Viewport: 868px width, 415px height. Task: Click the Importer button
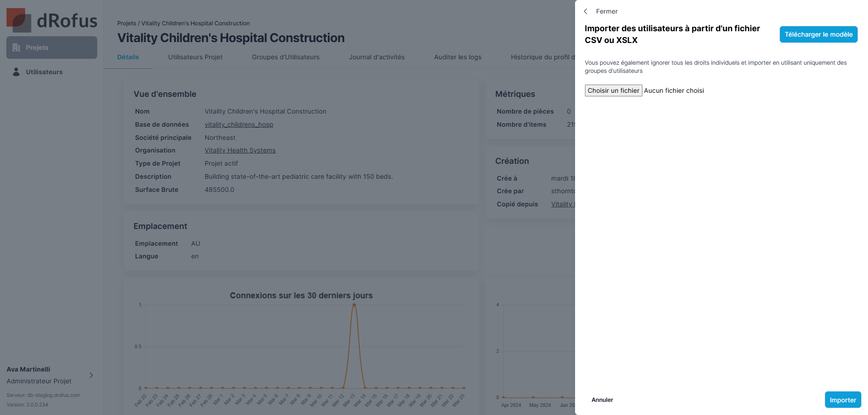point(843,400)
